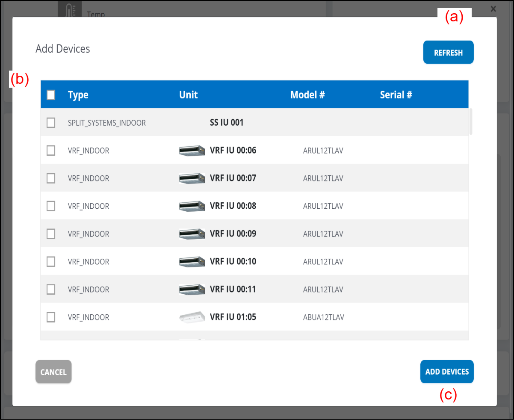Toggle the select-all checkbox in table header
The image size is (514, 420).
click(x=51, y=95)
